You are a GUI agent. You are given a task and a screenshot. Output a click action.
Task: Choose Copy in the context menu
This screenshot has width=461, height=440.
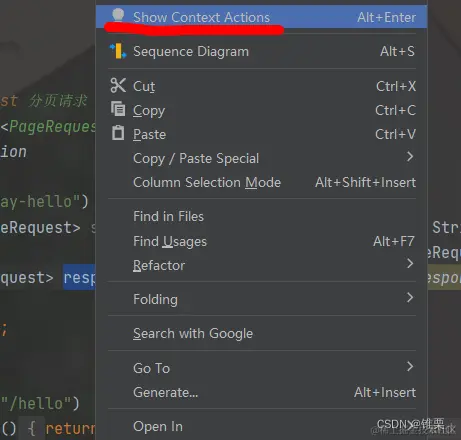click(261, 110)
